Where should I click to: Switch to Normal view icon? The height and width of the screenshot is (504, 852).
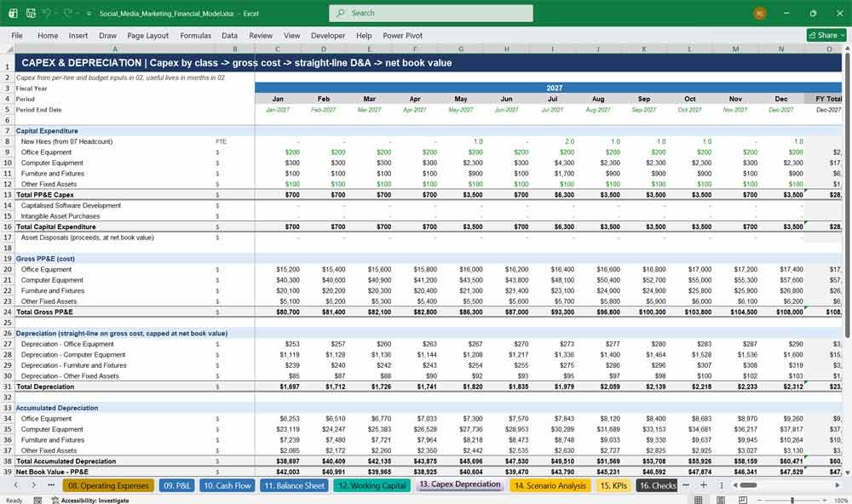tap(699, 501)
